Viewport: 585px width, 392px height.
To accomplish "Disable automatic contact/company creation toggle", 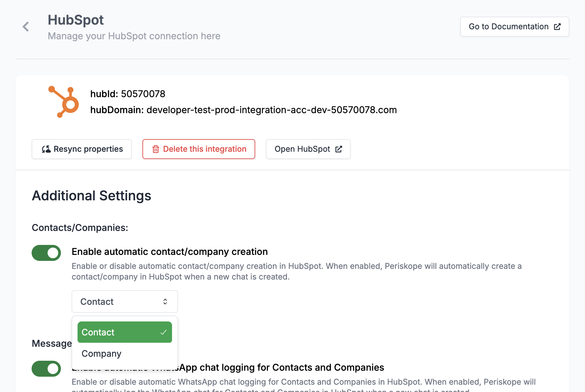I will [x=46, y=253].
